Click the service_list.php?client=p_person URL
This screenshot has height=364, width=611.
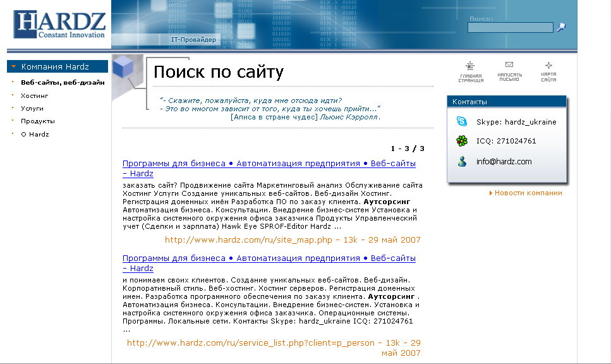pyautogui.click(x=274, y=348)
